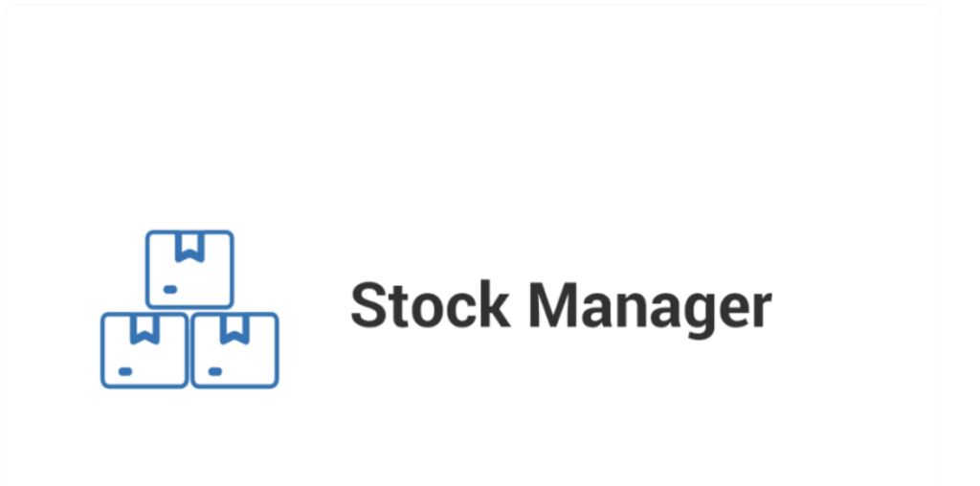This screenshot has width=980, height=486.
Task: Click the small label dash on the top box
Action: pos(170,289)
